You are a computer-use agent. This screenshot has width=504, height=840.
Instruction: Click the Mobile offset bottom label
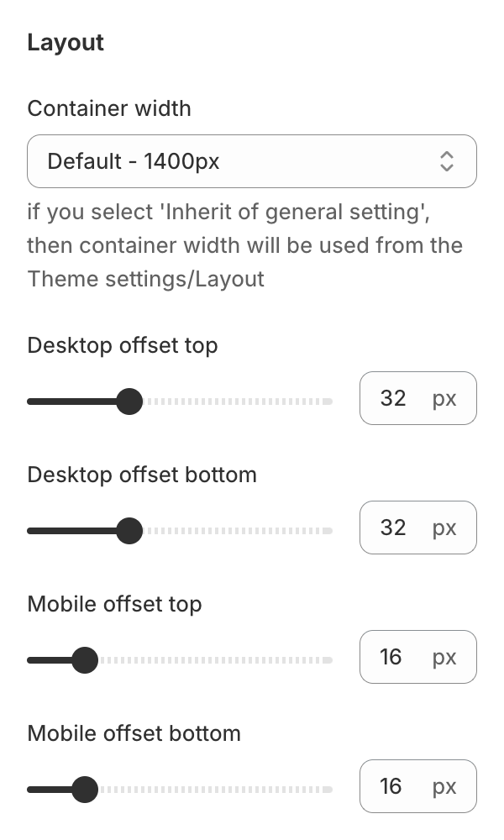pyautogui.click(x=134, y=733)
